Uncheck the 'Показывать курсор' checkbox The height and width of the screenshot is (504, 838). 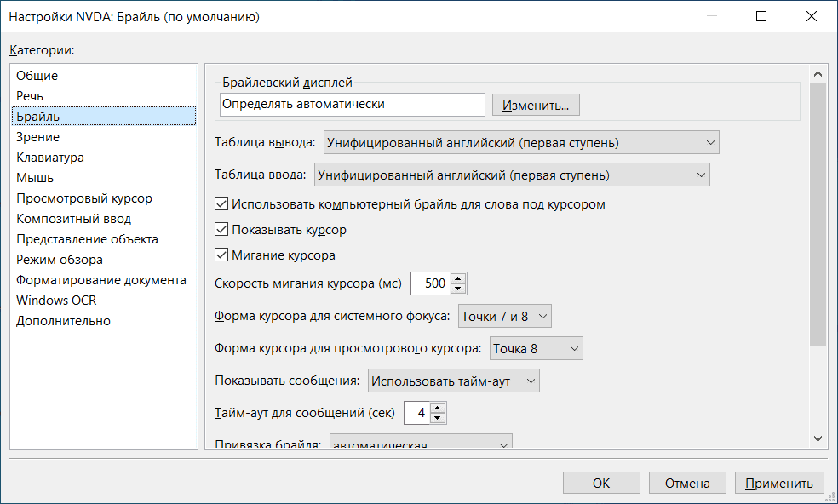click(222, 230)
